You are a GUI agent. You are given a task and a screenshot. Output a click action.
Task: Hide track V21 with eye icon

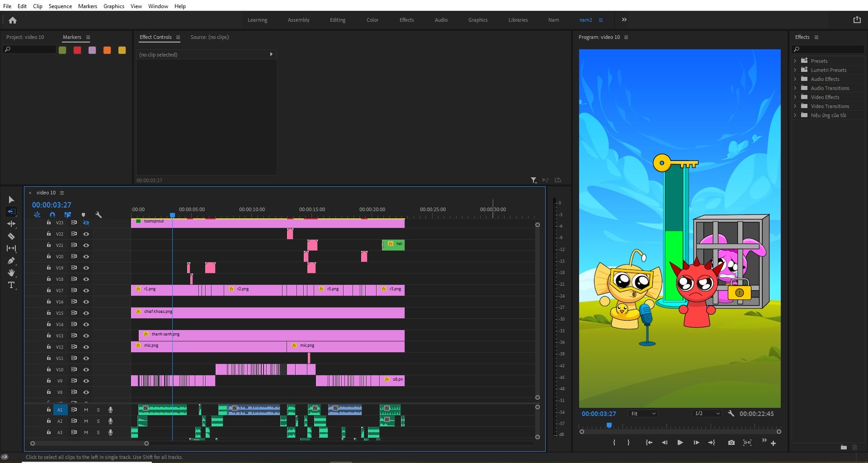click(86, 245)
